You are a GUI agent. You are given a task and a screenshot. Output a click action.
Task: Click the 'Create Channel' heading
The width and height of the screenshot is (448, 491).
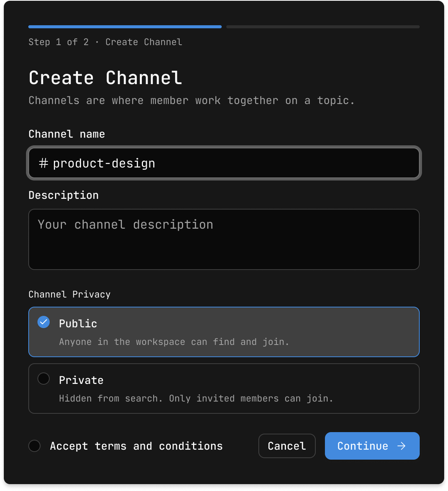(x=106, y=78)
